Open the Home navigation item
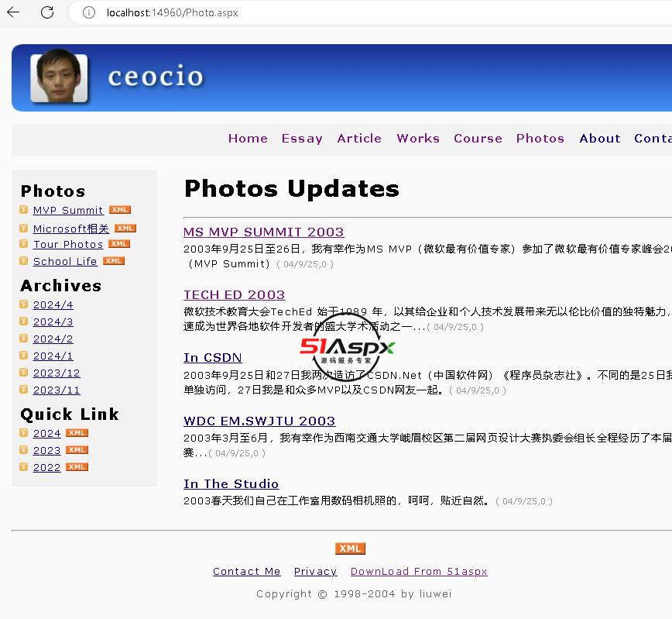The width and height of the screenshot is (672, 619). pos(248,138)
